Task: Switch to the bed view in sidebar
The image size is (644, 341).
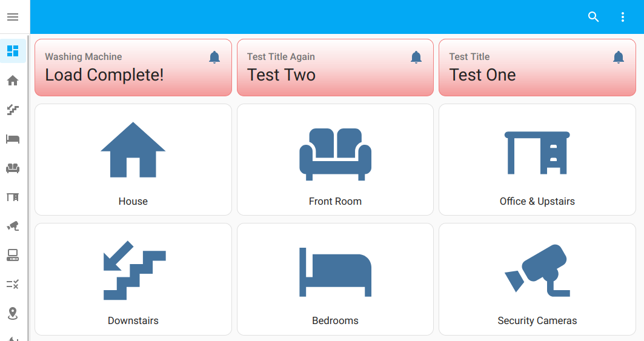Action: pos(13,139)
